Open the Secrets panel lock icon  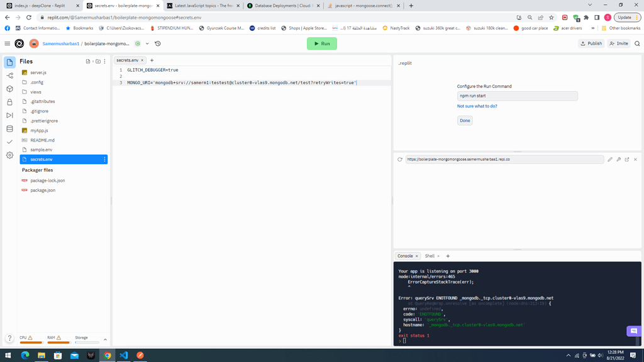coord(9,101)
